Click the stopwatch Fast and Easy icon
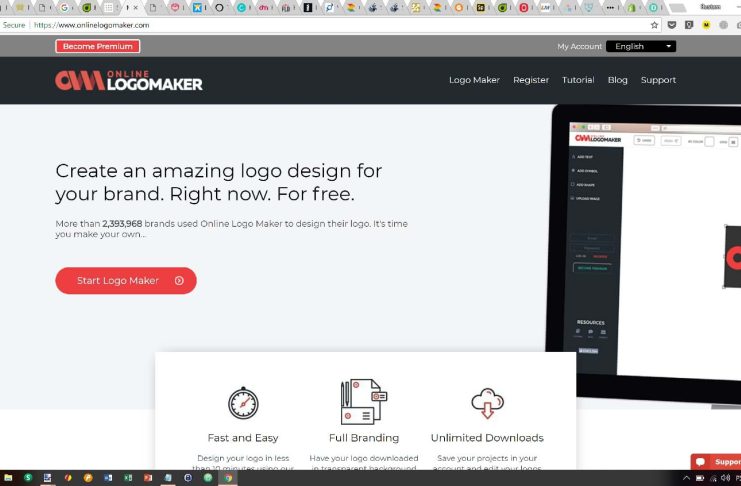741x486 pixels. tap(243, 403)
